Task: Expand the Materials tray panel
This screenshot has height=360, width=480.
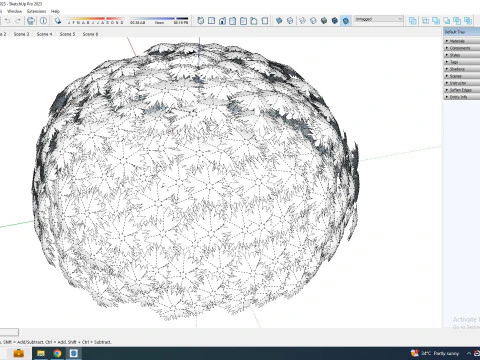Action: [x=462, y=41]
